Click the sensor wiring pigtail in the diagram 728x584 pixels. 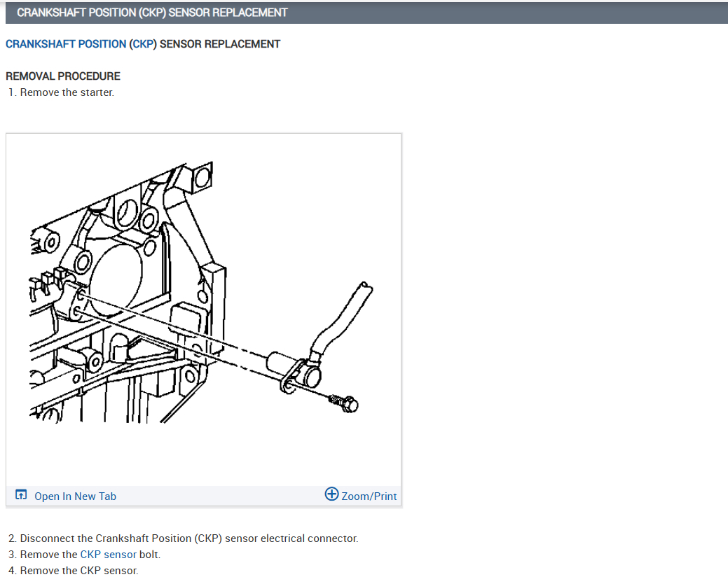(343, 315)
